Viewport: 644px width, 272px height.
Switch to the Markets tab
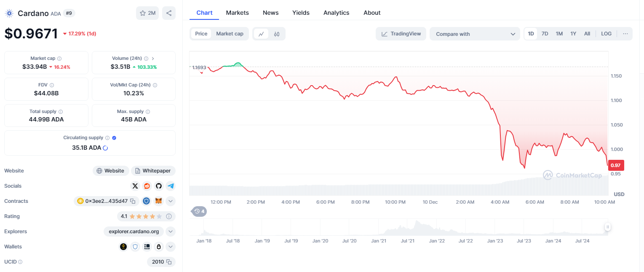point(237,13)
